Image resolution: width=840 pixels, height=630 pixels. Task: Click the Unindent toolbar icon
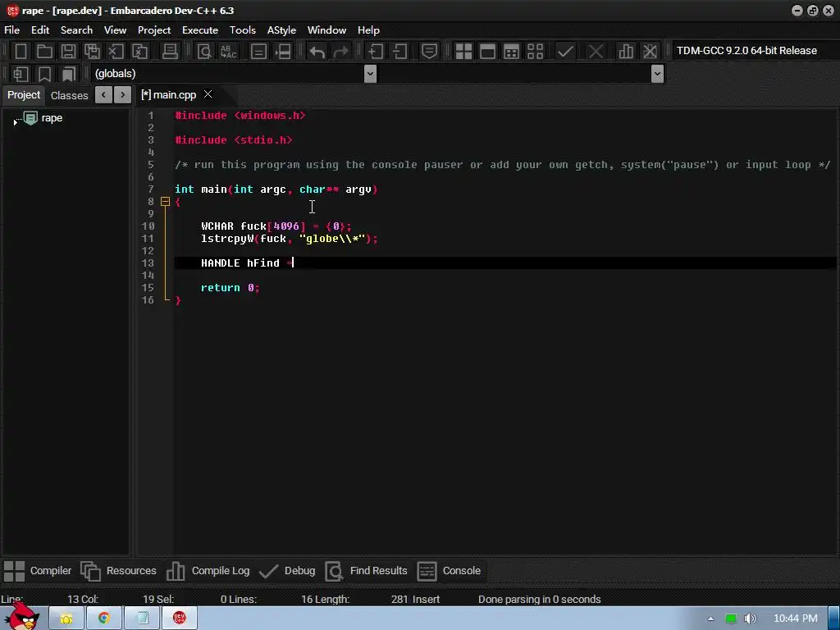pos(399,52)
